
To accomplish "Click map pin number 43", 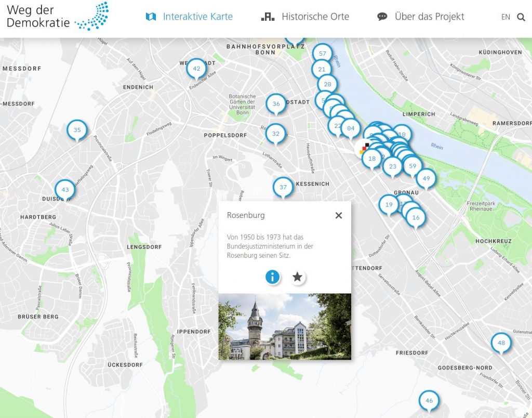I will click(x=65, y=190).
